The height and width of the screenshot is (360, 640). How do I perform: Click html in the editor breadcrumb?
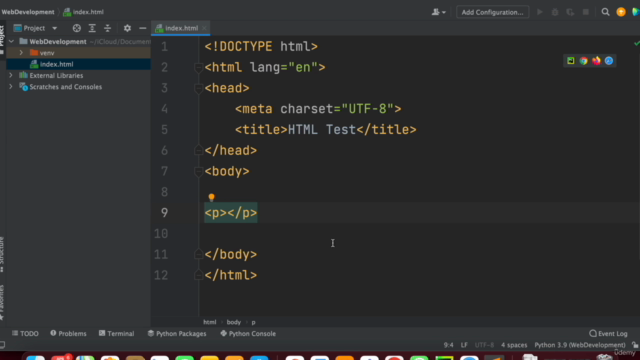click(209, 322)
